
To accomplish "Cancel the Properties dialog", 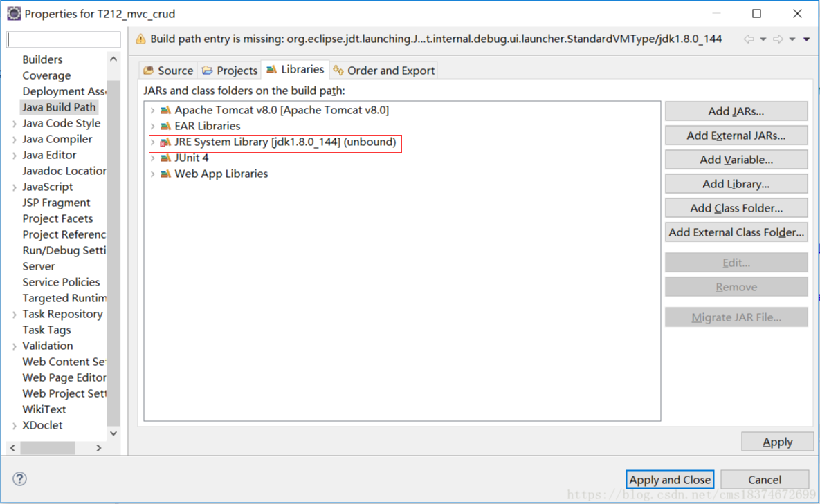I will pos(765,479).
